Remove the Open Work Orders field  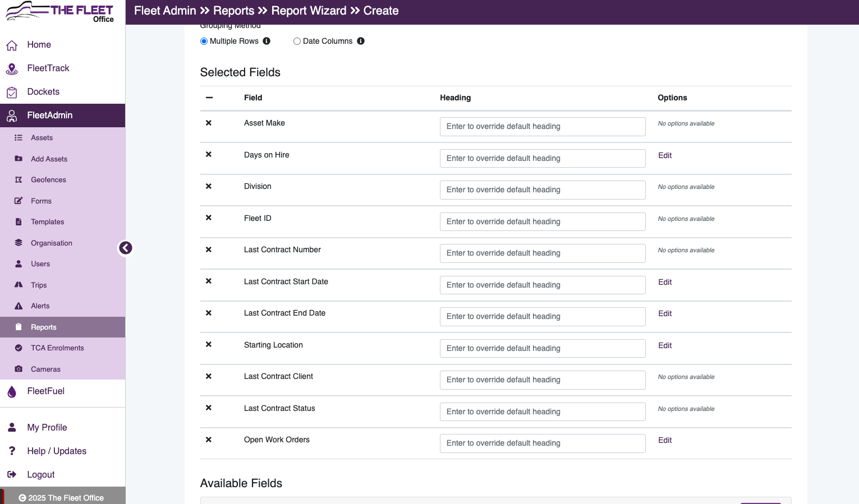[x=209, y=440]
